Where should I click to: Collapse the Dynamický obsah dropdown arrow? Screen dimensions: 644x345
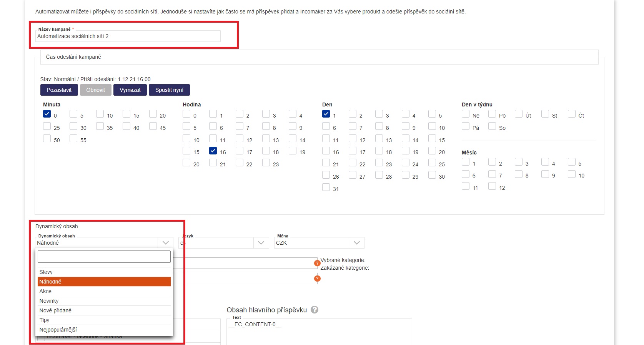tap(166, 243)
